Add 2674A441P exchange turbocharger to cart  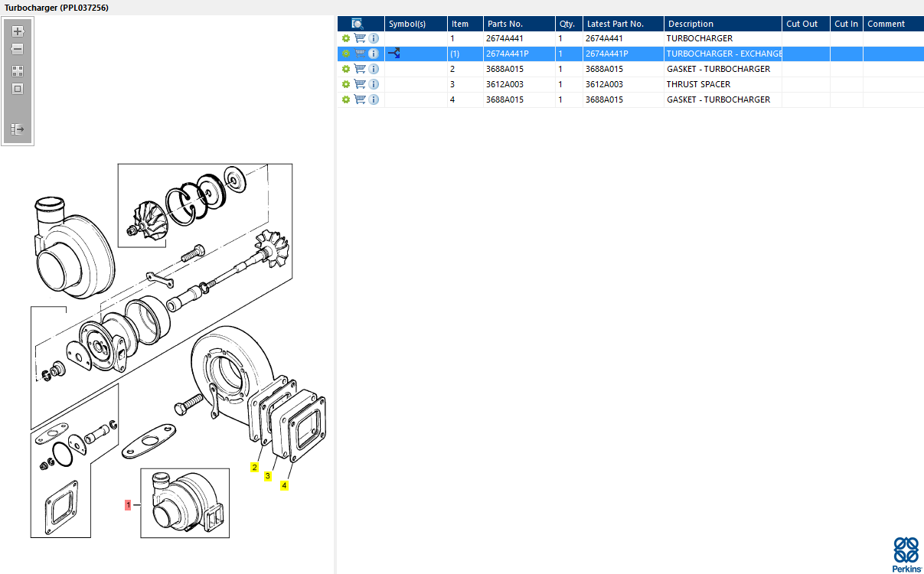click(360, 54)
